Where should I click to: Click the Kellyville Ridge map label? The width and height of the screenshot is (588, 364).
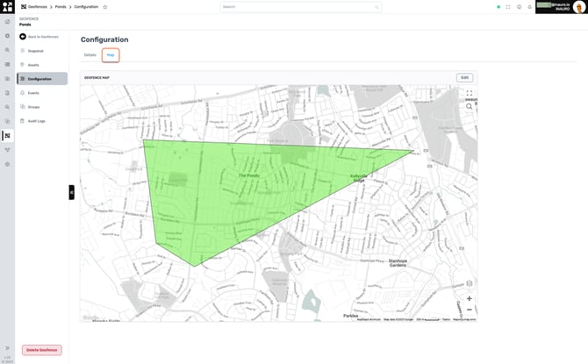pyautogui.click(x=359, y=178)
